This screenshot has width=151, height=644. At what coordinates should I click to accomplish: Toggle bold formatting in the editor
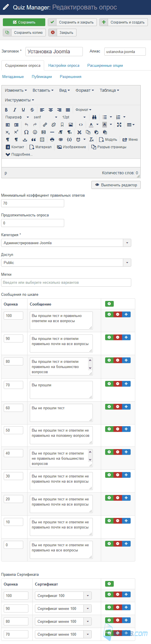tap(6, 110)
